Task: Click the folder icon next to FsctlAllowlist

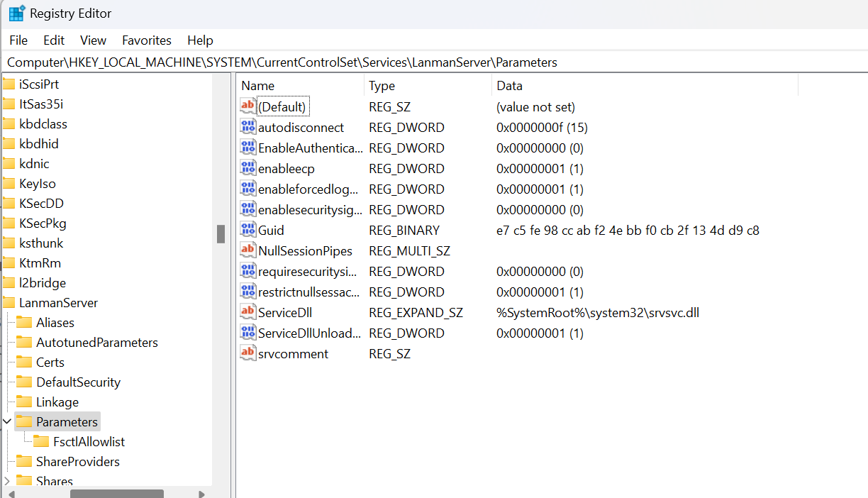Action: (41, 441)
